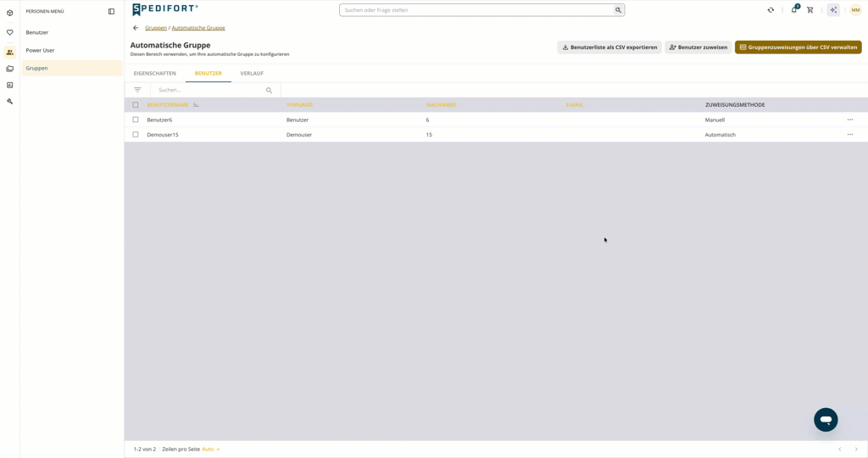Click the refresh sync icon in header

[771, 10]
